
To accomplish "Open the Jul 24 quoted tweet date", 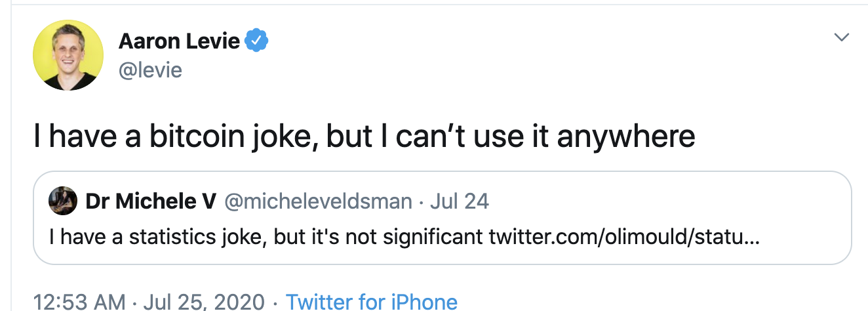I will [x=460, y=201].
